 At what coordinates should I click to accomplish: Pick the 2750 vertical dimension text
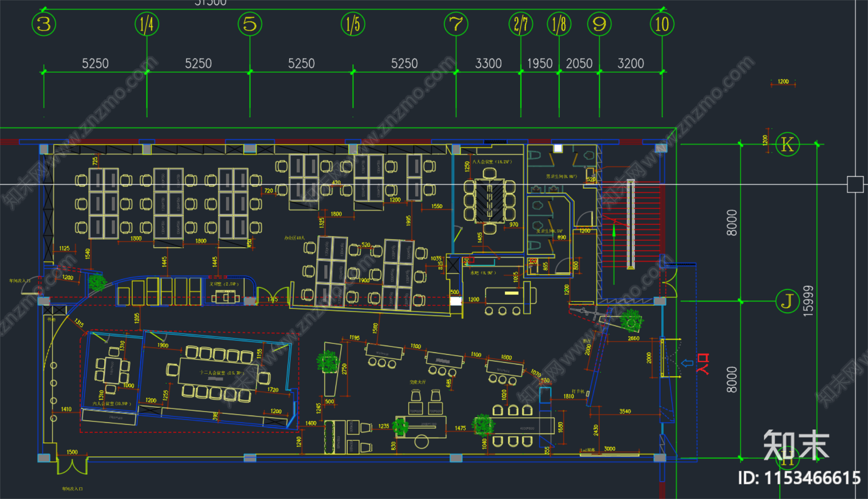pyautogui.click(x=344, y=368)
